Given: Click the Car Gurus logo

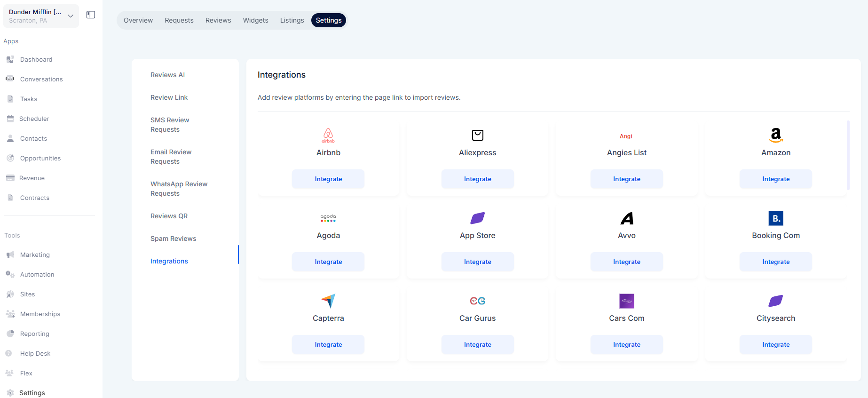Looking at the screenshot, I should click(478, 301).
